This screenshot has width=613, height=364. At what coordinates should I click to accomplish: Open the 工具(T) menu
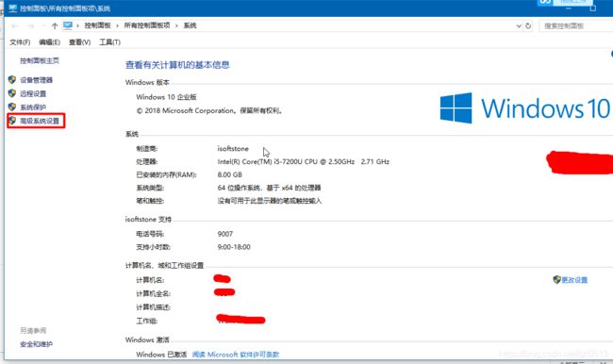tap(109, 42)
